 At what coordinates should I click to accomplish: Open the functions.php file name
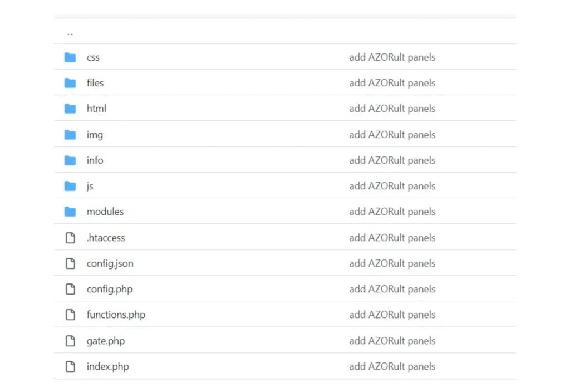[x=116, y=315]
